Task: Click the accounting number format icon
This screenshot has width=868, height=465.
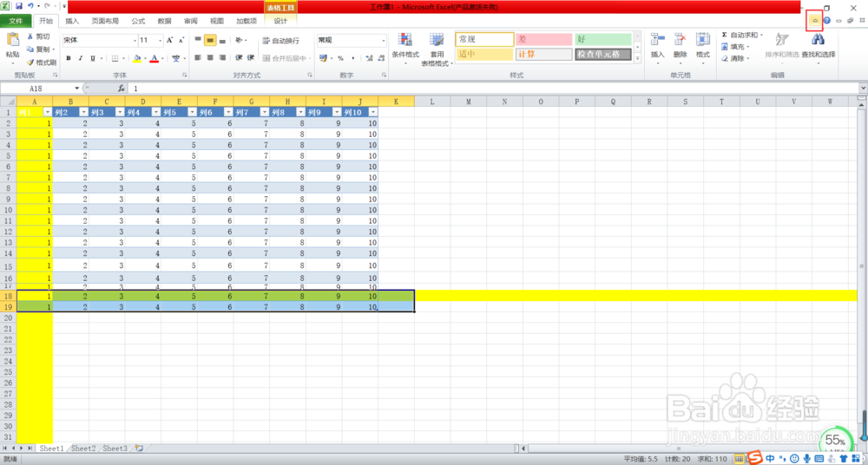Action: pyautogui.click(x=323, y=58)
